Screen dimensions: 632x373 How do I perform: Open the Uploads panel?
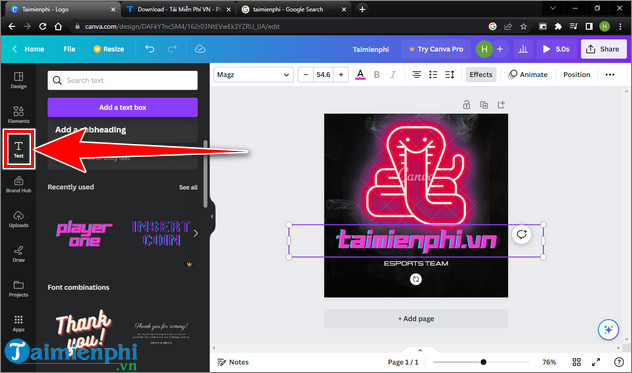click(x=19, y=219)
